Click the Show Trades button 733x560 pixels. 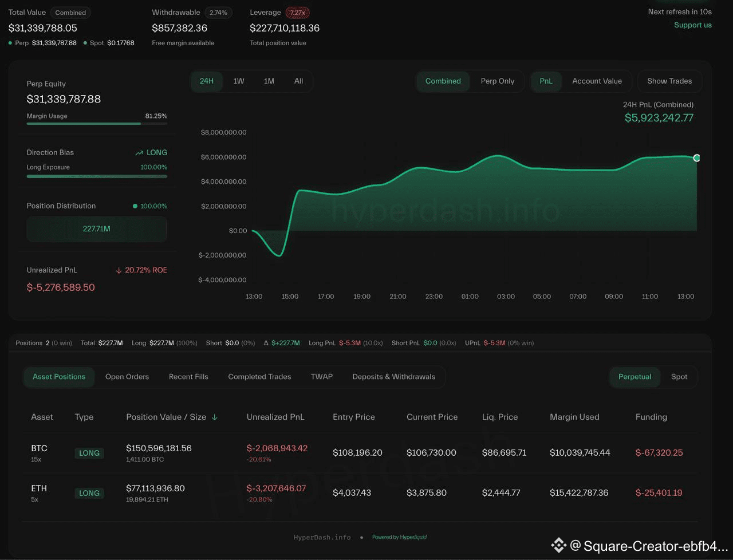pos(669,81)
